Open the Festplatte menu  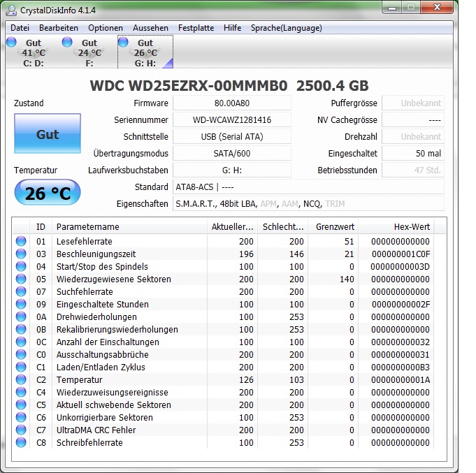[x=196, y=28]
